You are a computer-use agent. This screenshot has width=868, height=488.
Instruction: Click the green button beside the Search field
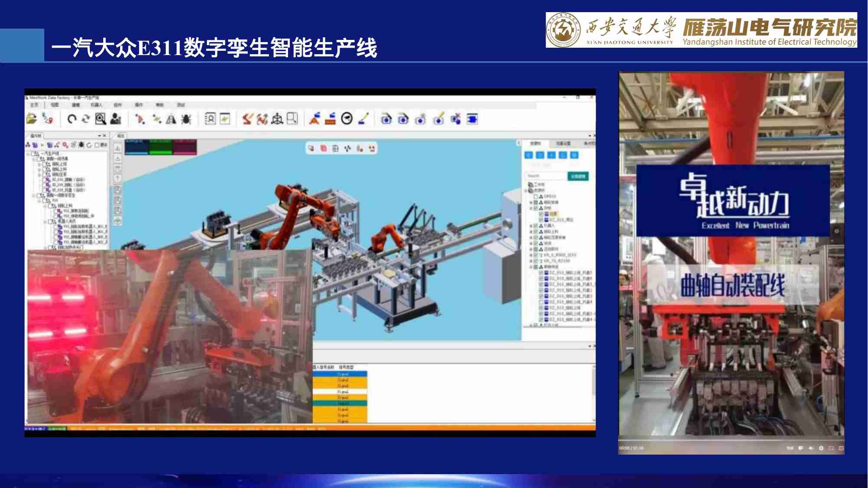[578, 176]
